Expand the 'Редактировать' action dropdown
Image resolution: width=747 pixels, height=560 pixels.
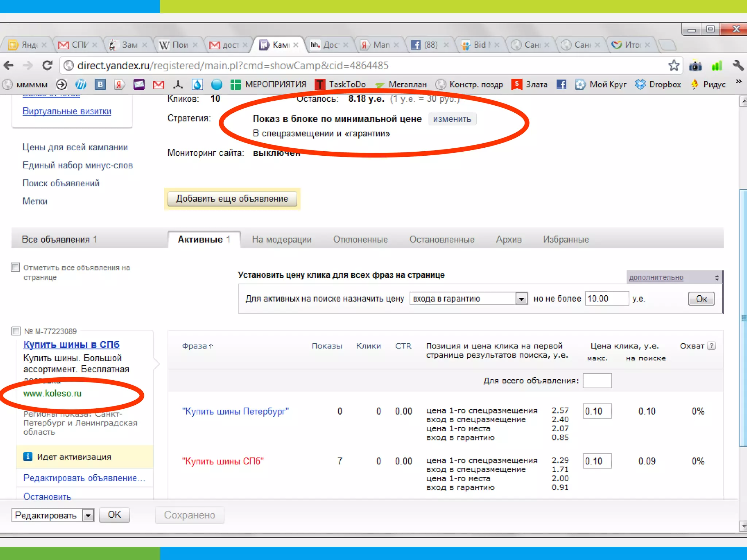88,515
